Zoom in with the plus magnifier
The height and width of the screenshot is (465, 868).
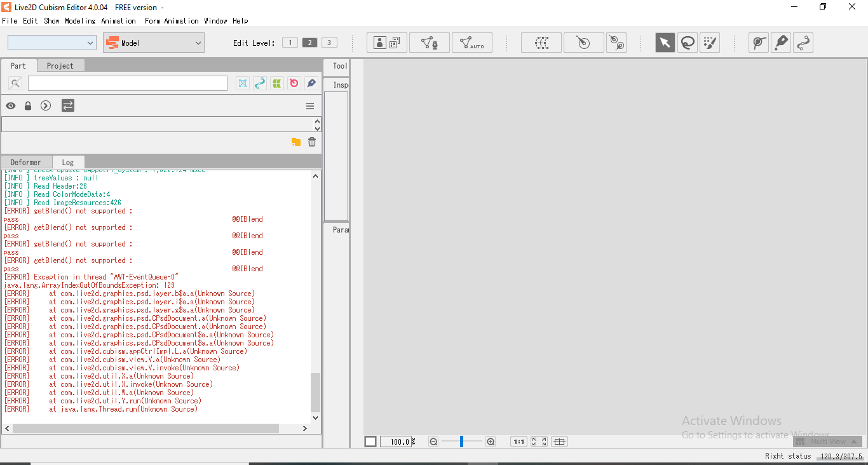coord(491,441)
